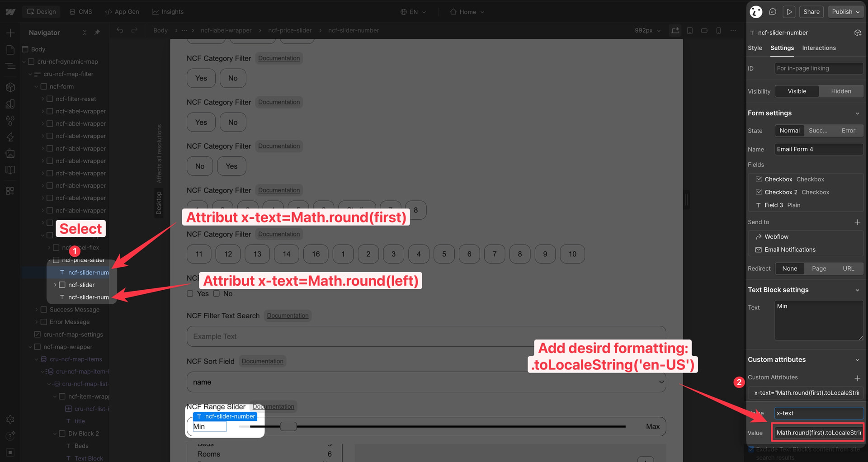The width and height of the screenshot is (868, 462).
Task: Check the Yes checkbox under the filter
Action: point(190,294)
